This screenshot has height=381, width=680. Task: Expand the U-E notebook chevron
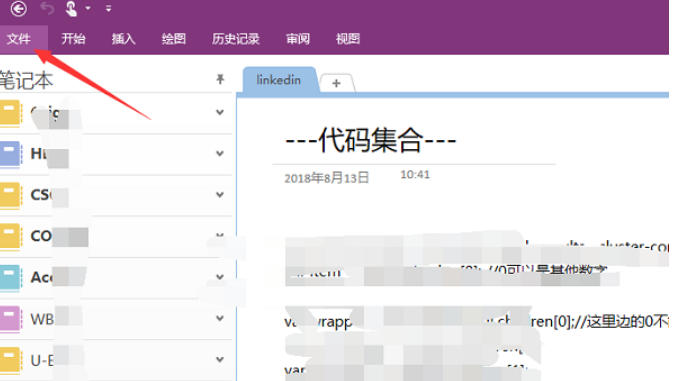point(220,359)
